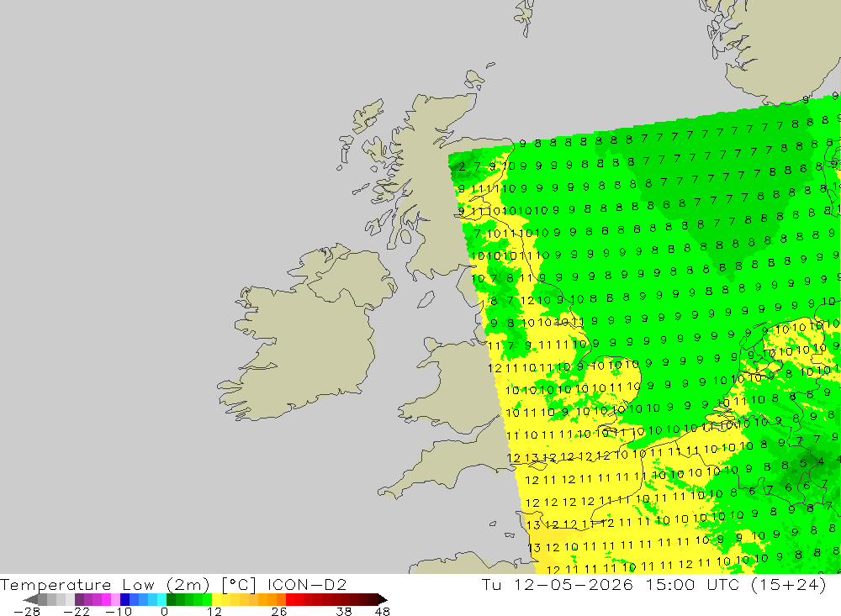
Task: Click the "-28" legend scale label
Action: pos(27,612)
